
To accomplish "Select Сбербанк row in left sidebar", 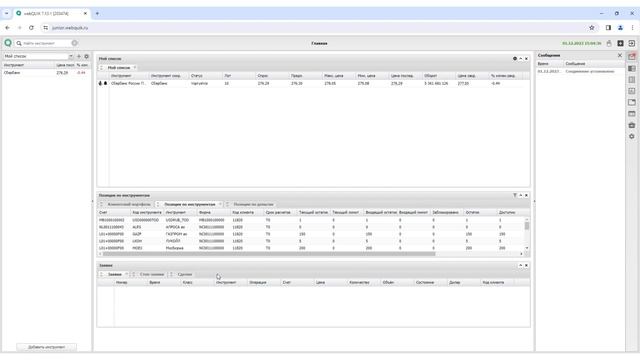I will click(x=46, y=73).
